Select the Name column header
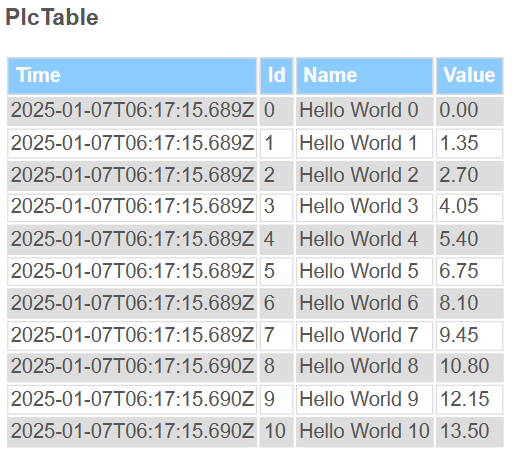The image size is (515, 455). pos(364,76)
